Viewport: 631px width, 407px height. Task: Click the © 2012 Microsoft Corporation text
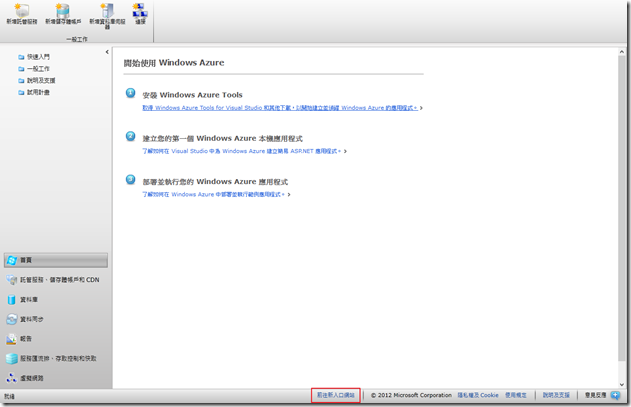411,395
